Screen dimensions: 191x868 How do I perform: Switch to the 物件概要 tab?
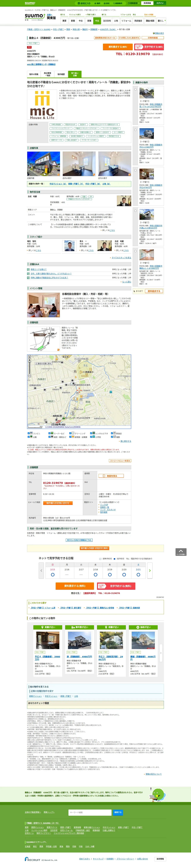(61, 74)
